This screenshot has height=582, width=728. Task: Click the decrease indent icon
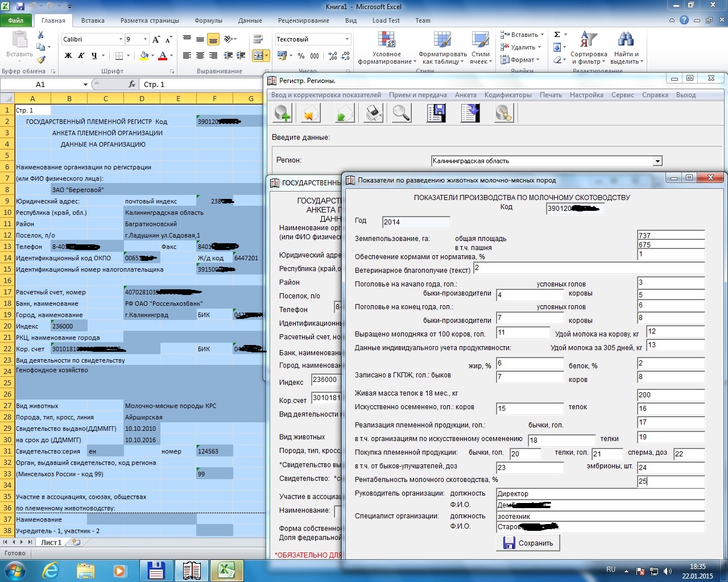click(x=228, y=56)
